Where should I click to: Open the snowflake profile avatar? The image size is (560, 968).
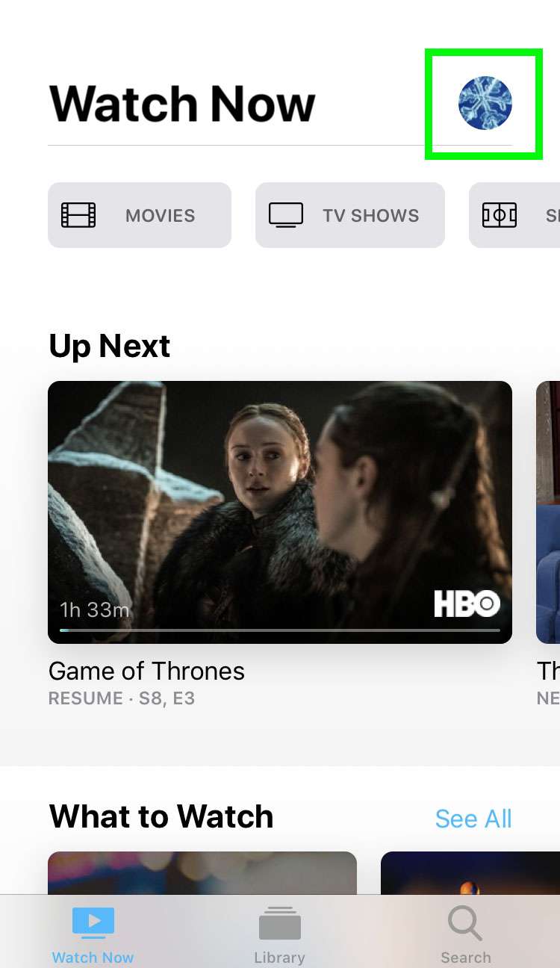point(485,103)
